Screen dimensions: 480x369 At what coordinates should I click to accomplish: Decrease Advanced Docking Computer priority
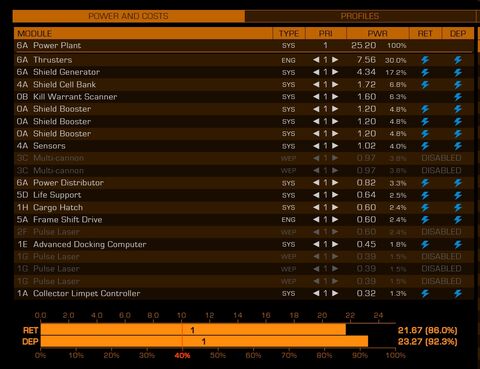(x=316, y=244)
